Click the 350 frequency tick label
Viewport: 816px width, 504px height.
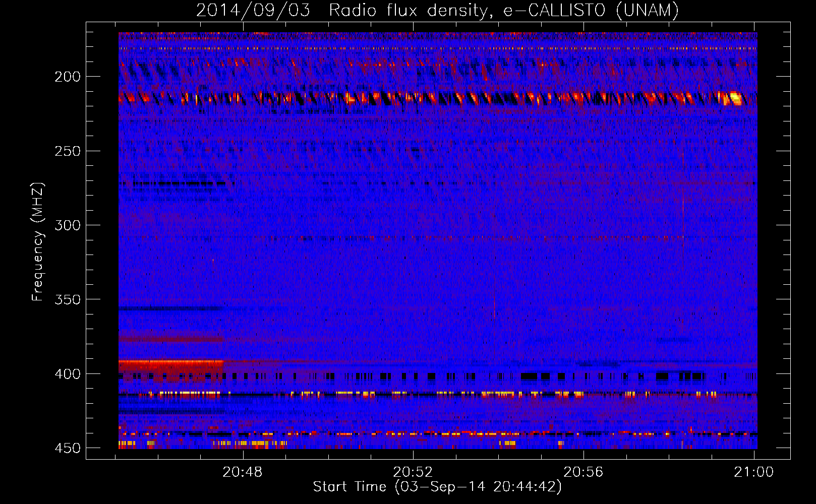tap(68, 299)
